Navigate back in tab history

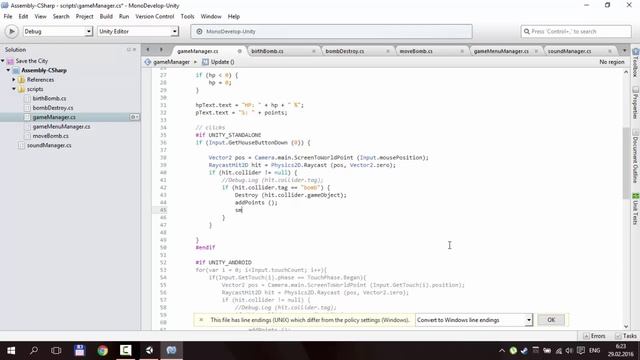click(148, 50)
